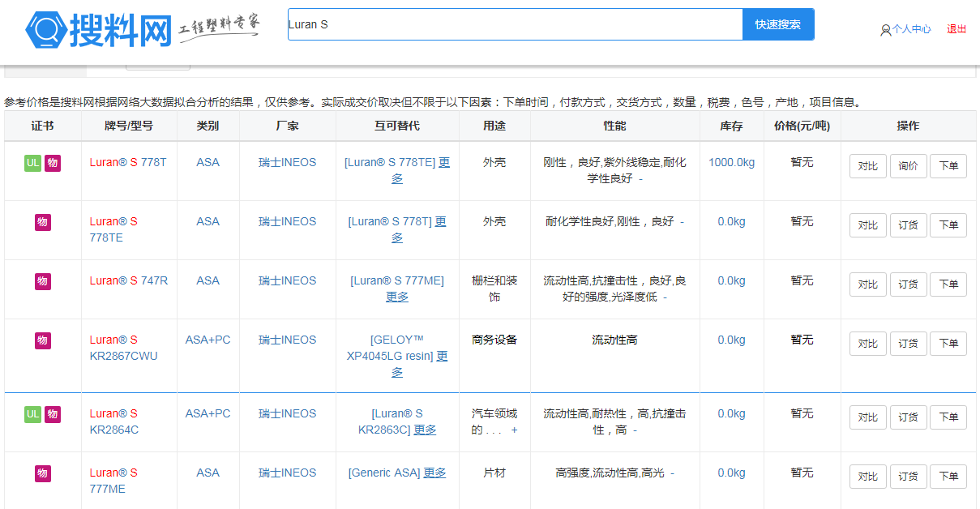This screenshot has width=980, height=509.
Task: Click 订货 button for Luran S 777ME
Action: 908,477
